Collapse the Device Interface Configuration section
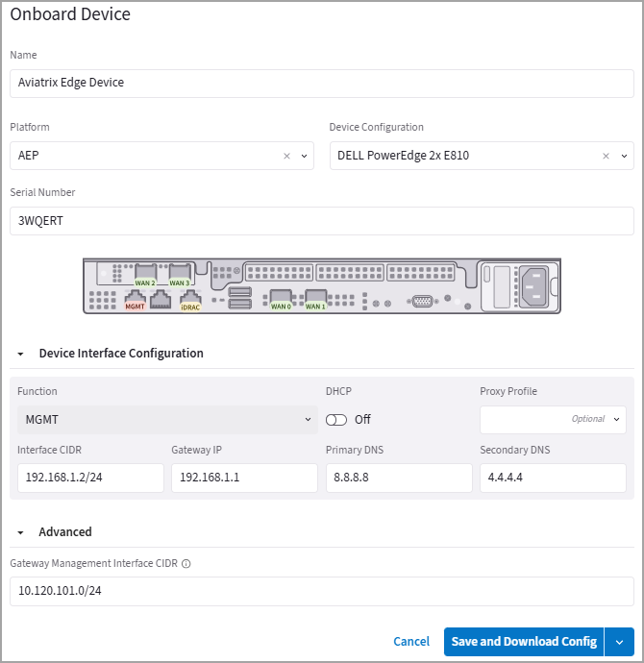Screen dimensions: 644x663 click(x=21, y=354)
